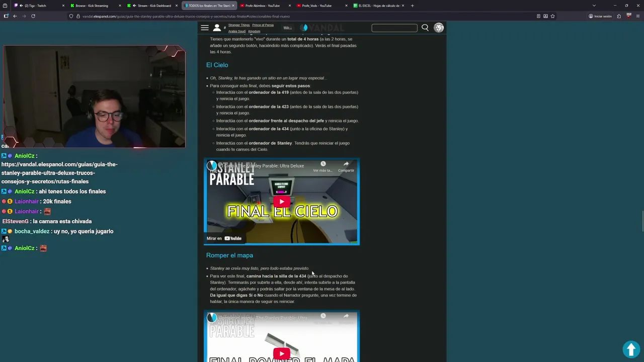Click the El Cielo section heading

(x=217, y=65)
